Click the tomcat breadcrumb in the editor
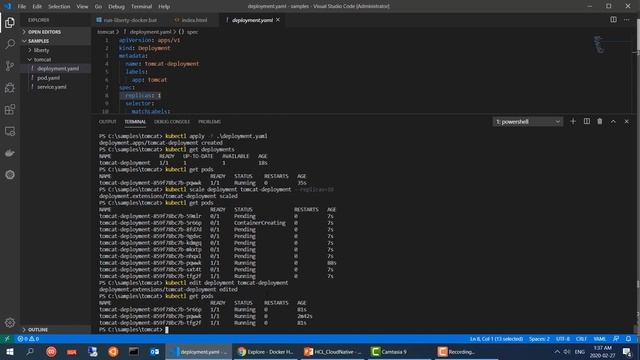 [105, 32]
